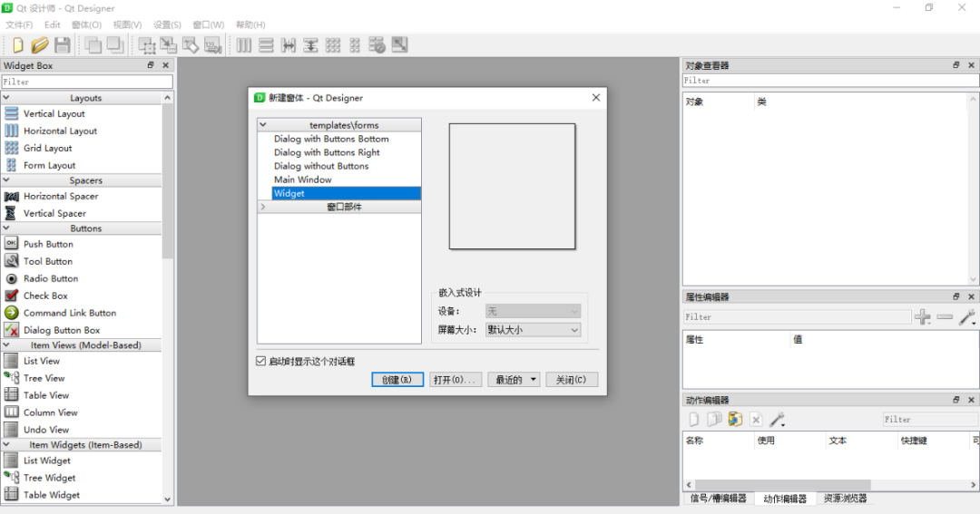Click the blank form preview thumbnail
The height and width of the screenshot is (514, 980).
click(x=512, y=186)
